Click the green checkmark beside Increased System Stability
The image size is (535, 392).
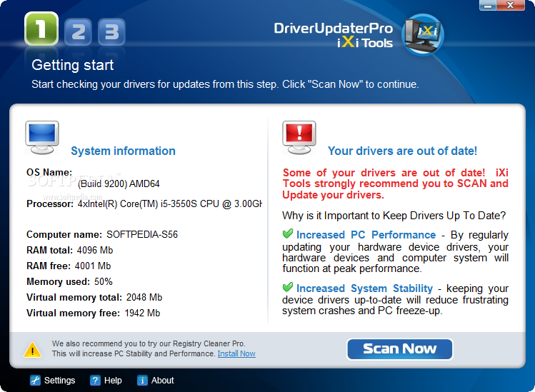pyautogui.click(x=288, y=287)
